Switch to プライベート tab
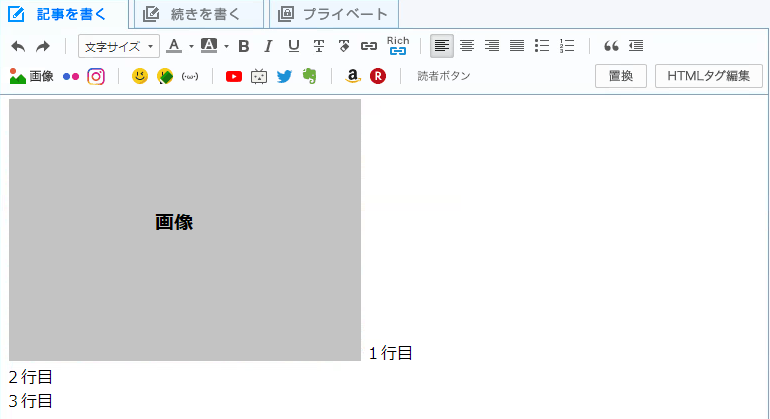Screen dimensions: 770x419 pyautogui.click(x=333, y=14)
